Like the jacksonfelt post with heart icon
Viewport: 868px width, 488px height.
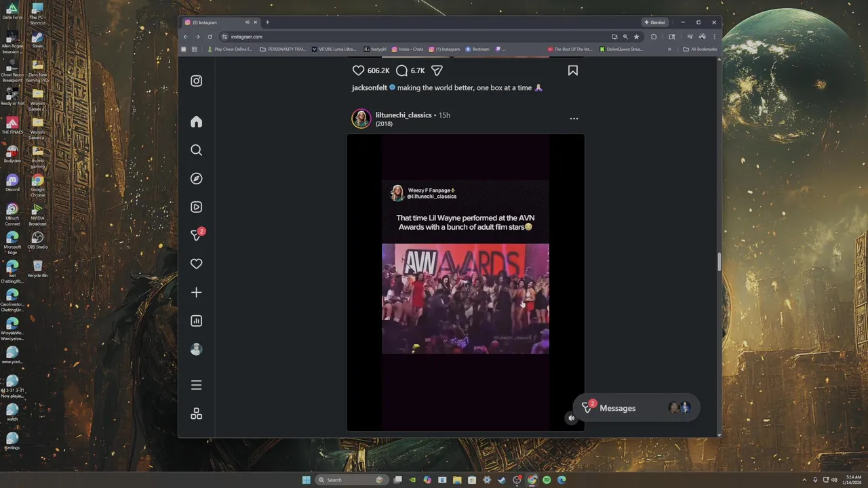coord(358,70)
